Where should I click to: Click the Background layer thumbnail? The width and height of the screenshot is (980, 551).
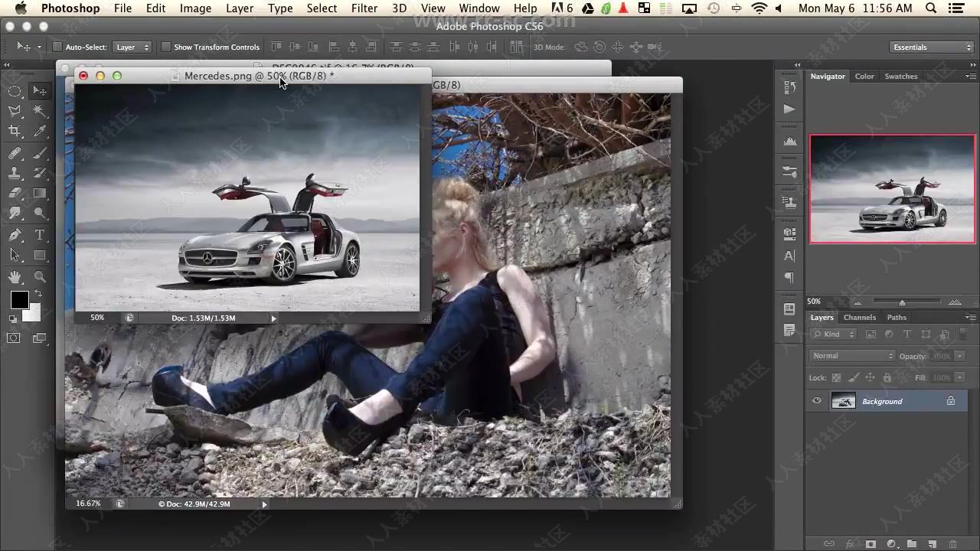click(x=843, y=401)
